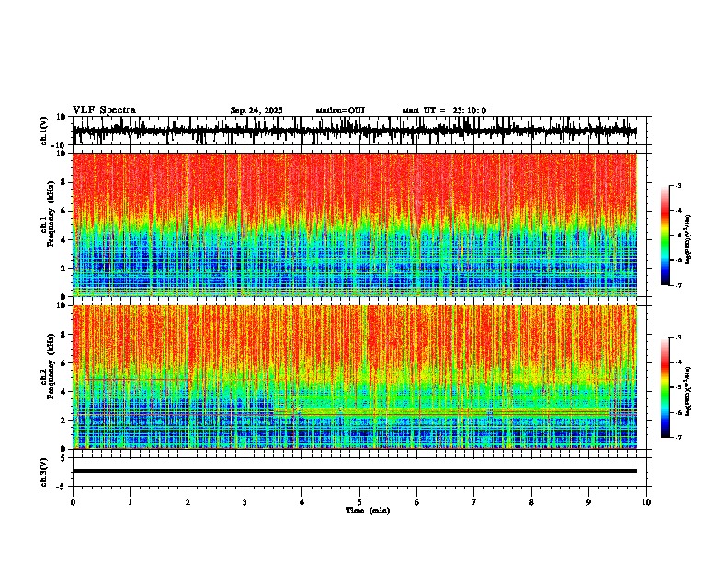Click inside the ch.1 spectrogram plot

(x=355, y=224)
